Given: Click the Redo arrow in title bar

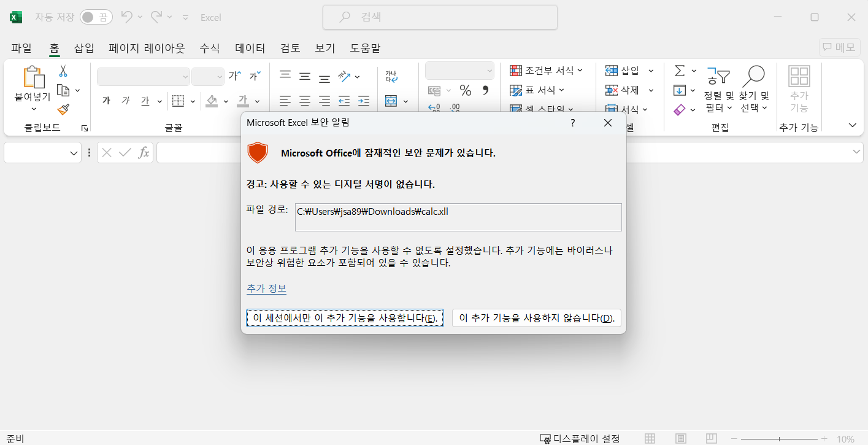Looking at the screenshot, I should click(156, 17).
